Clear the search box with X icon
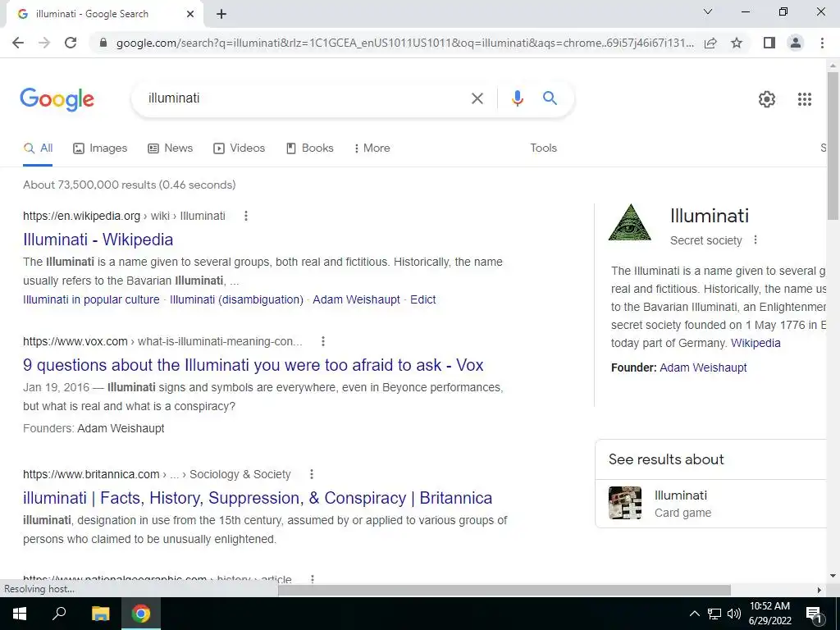This screenshot has height=630, width=840. pos(477,98)
